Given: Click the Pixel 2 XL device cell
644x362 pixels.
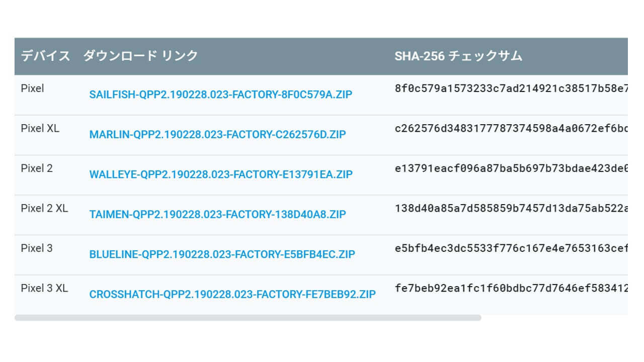Looking at the screenshot, I should click(x=44, y=208).
